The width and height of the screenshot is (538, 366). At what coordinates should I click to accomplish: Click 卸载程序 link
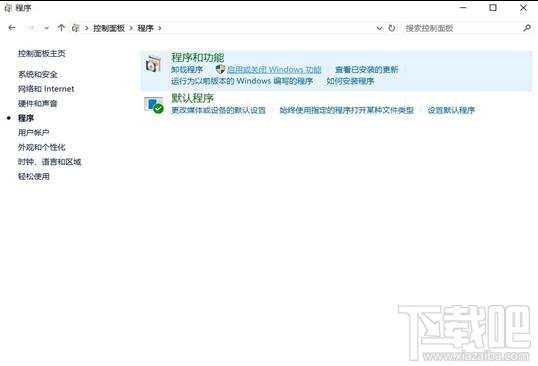coord(187,70)
